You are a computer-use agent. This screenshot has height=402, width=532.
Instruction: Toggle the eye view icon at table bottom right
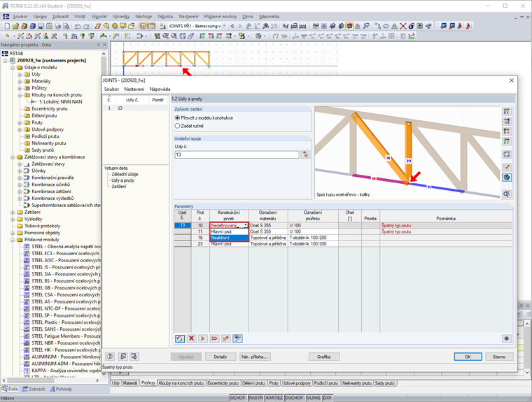pyautogui.click(x=507, y=338)
